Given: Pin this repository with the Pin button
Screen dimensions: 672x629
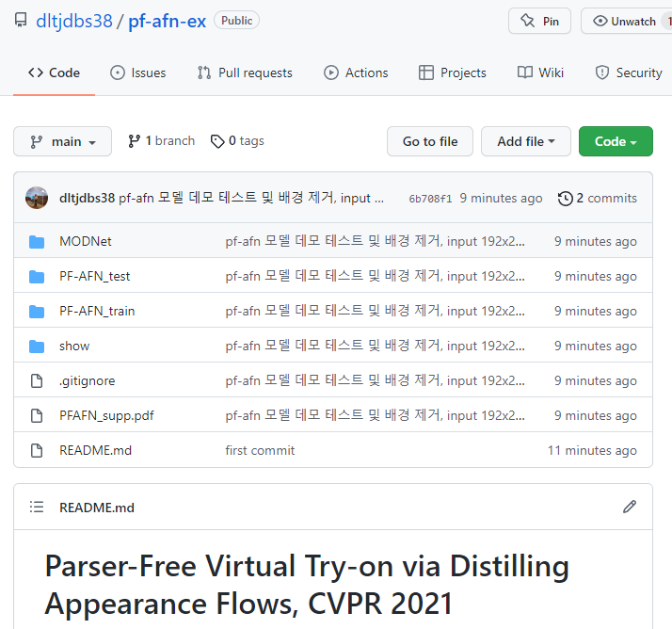Looking at the screenshot, I should (539, 21).
